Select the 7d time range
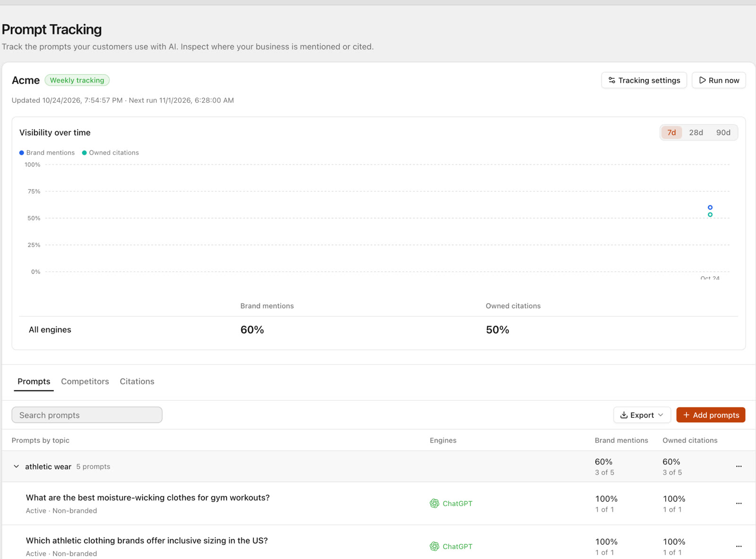Image resolution: width=756 pixels, height=559 pixels. coord(671,133)
